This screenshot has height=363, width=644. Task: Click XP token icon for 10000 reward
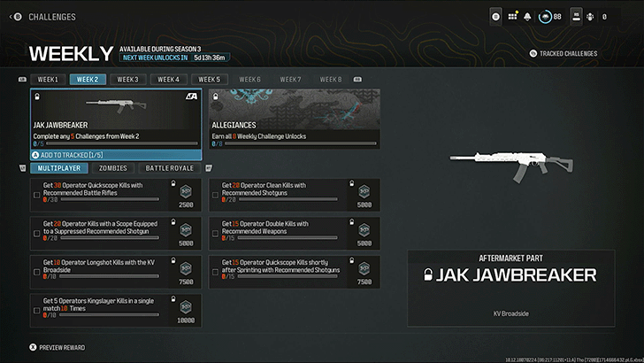pyautogui.click(x=186, y=306)
